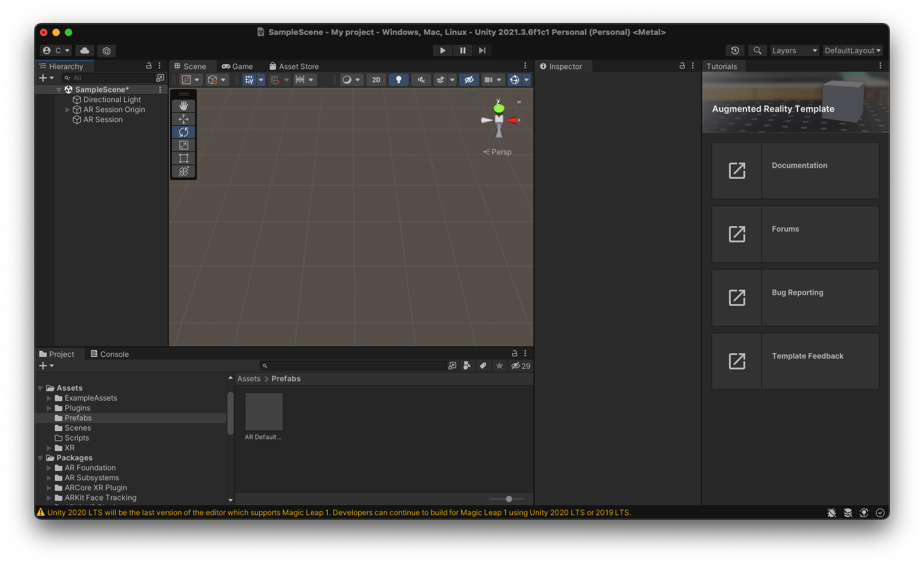Select the Scripts folder
This screenshot has width=924, height=565.
(77, 438)
